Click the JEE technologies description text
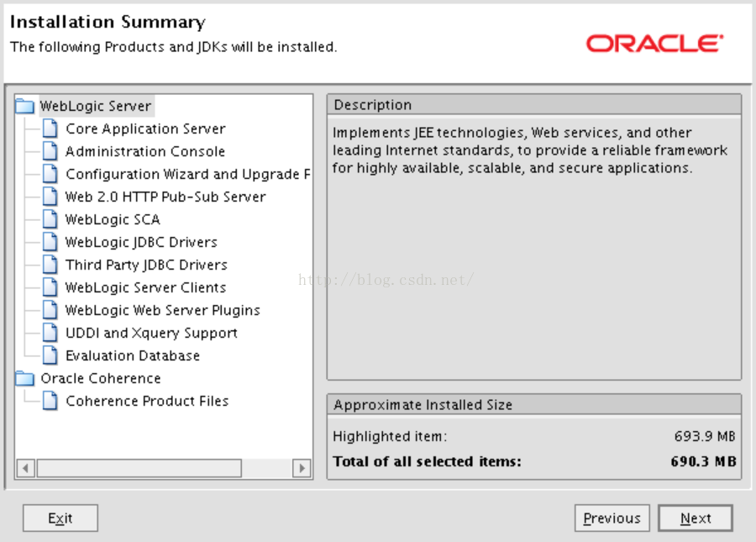The image size is (756, 542). tap(530, 150)
